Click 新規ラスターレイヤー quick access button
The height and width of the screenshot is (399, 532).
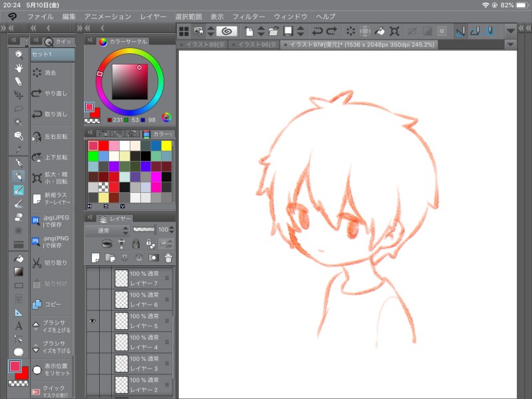click(51, 198)
